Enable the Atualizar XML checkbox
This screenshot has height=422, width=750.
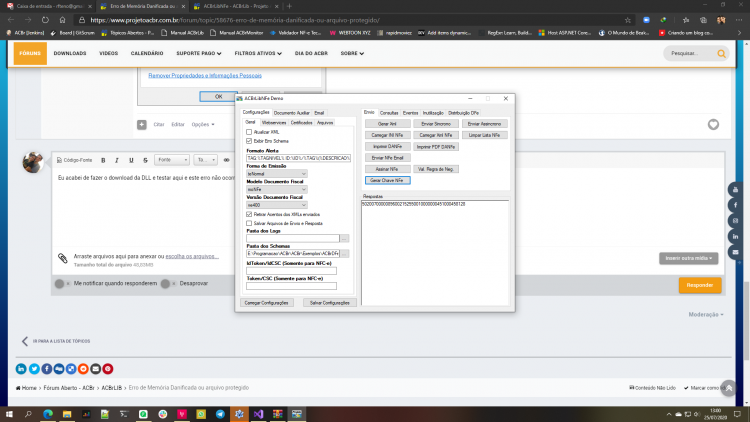(249, 132)
